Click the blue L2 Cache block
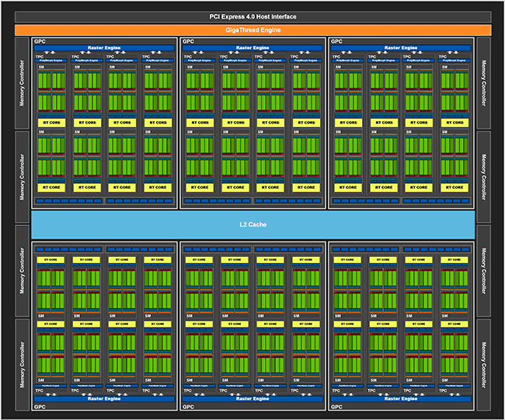The height and width of the screenshot is (420, 505). point(252,224)
